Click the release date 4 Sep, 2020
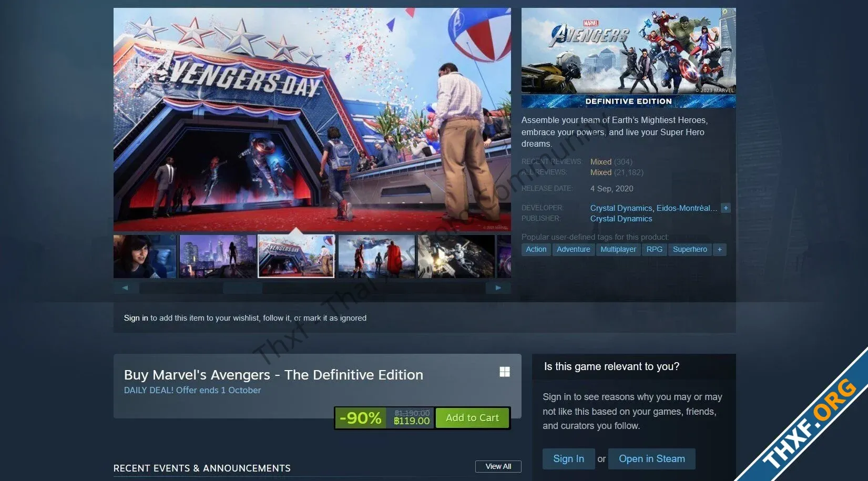 (611, 189)
